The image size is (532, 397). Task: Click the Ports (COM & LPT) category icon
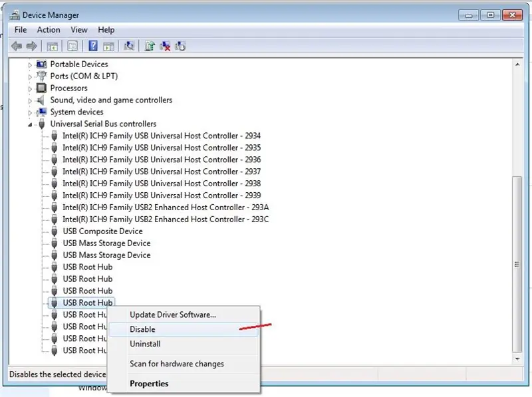pos(41,76)
